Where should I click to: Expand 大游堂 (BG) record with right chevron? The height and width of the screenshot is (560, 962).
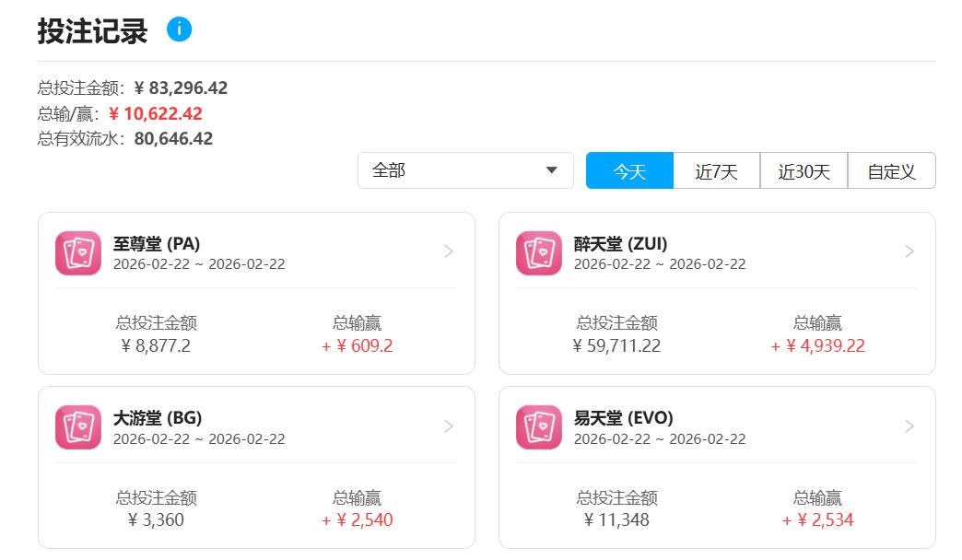449,426
